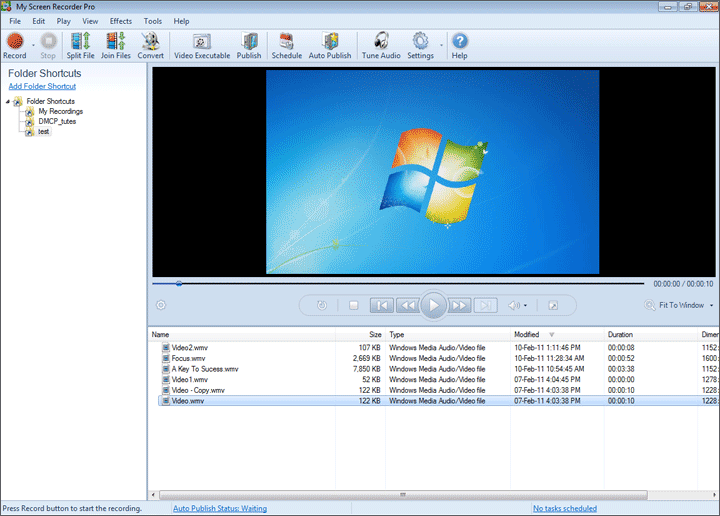The image size is (720, 516).
Task: Select Focus.wmv in the file list
Action: [x=188, y=358]
